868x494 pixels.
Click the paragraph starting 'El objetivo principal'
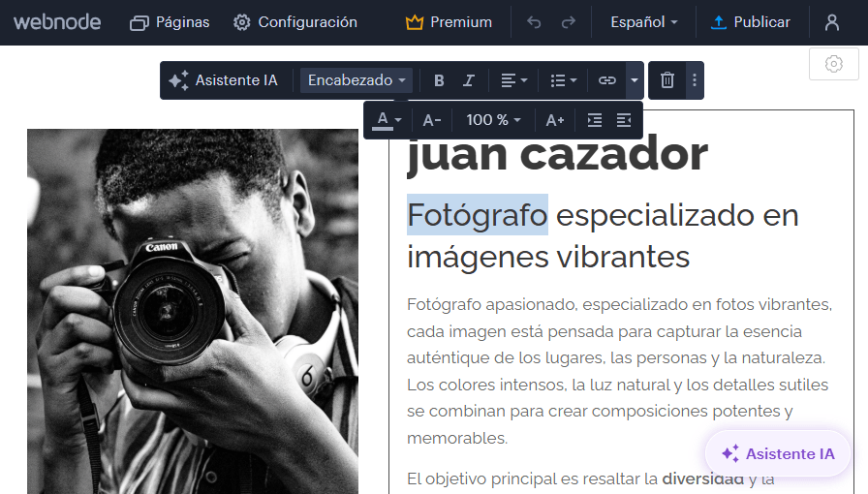(590, 479)
